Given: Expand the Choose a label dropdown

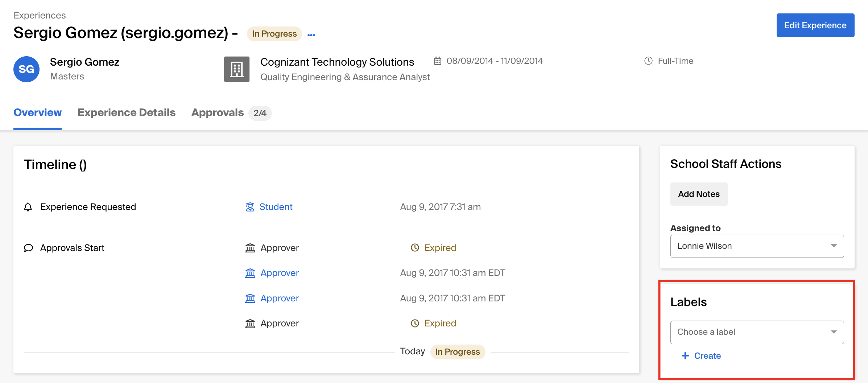Looking at the screenshot, I should [757, 332].
